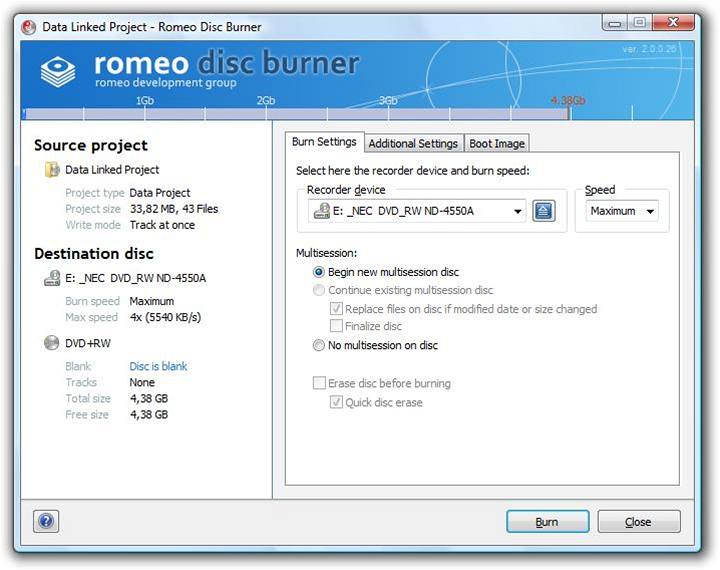Viewport: 720px width, 570px height.
Task: Click the "Multisession:" section label
Action: click(x=326, y=253)
